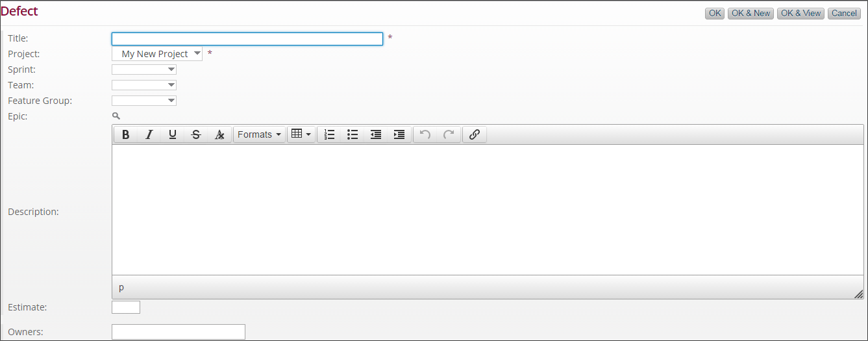The image size is (868, 341).
Task: Undo last edit in description
Action: [x=425, y=134]
